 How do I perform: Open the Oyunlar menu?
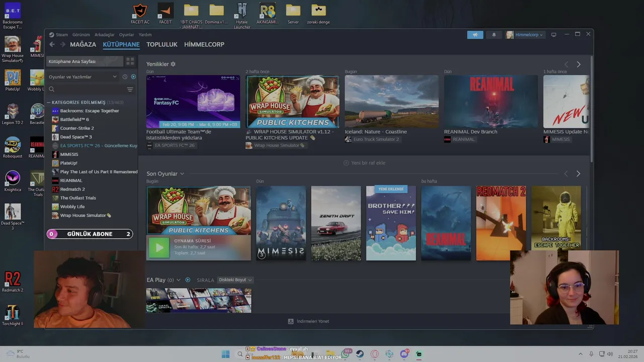point(127,35)
